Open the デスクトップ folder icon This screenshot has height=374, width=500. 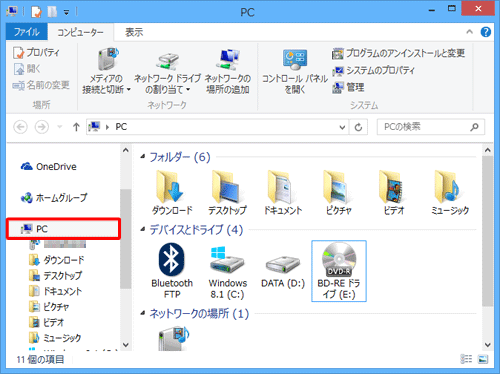(x=227, y=193)
